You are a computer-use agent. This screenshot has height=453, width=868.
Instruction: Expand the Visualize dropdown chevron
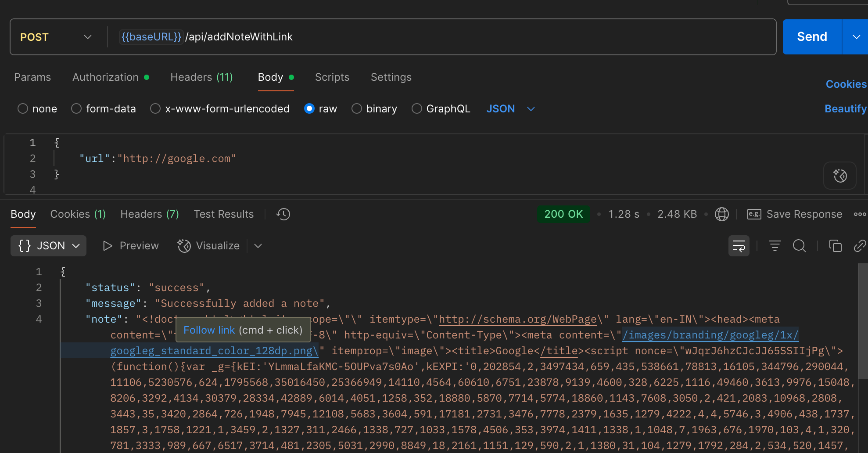pos(258,246)
